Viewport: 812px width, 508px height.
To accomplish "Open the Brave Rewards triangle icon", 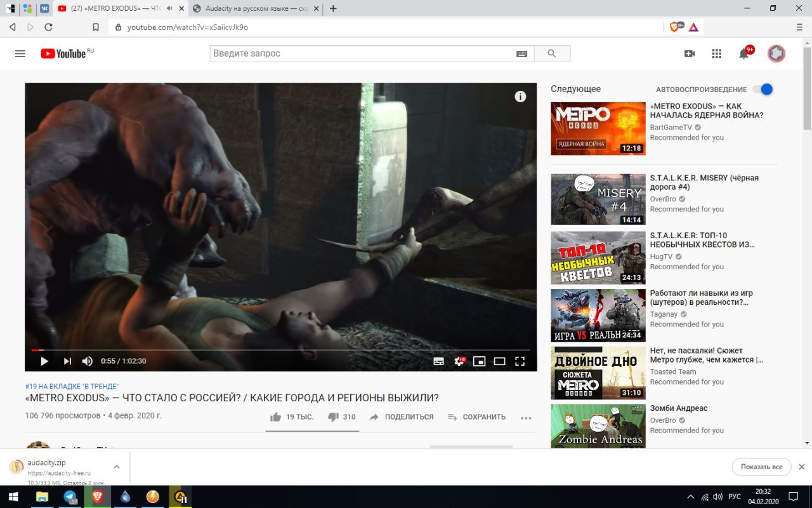I will [693, 27].
